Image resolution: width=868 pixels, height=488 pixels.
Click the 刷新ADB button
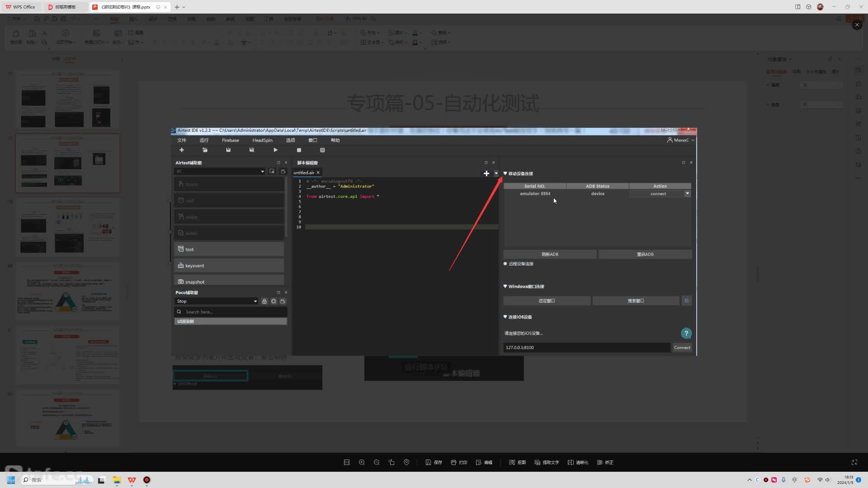[550, 254]
